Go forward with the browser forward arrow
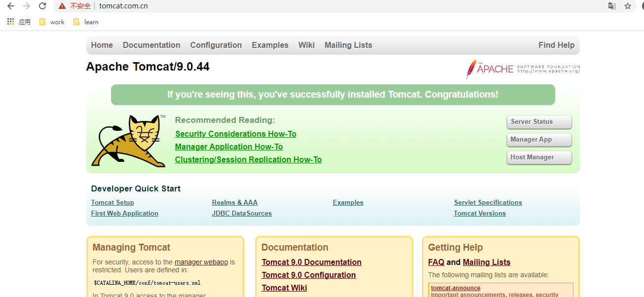Viewport: 644px width, 297px height. 27,6
